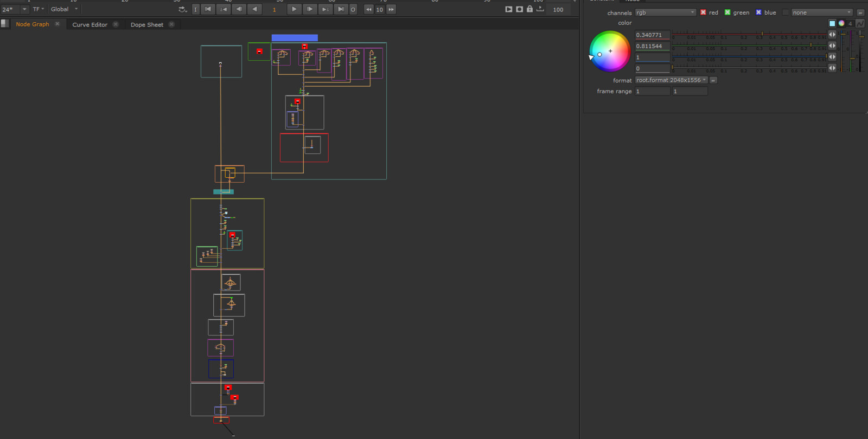Click the first frame range field
868x439 pixels.
click(653, 92)
